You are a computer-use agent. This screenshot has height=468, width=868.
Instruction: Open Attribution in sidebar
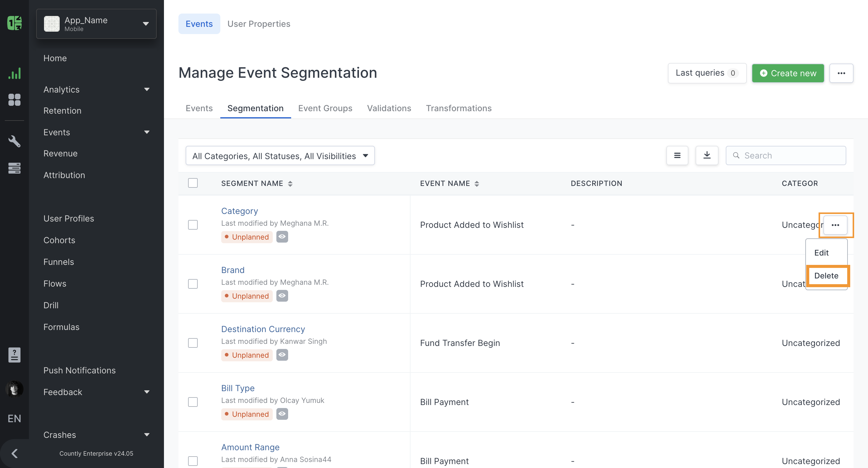click(64, 175)
